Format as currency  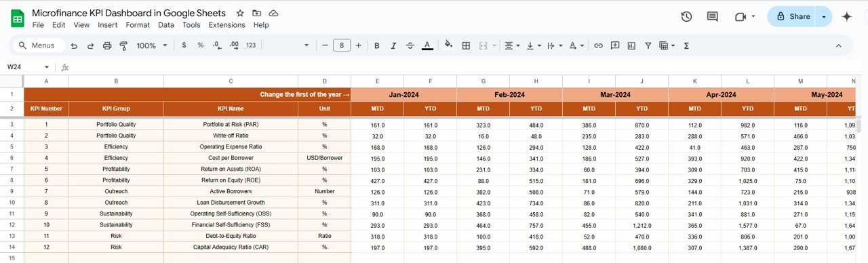[x=184, y=45]
